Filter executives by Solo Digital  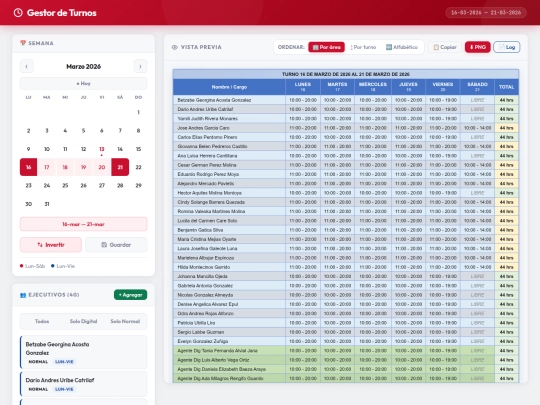[83, 321]
